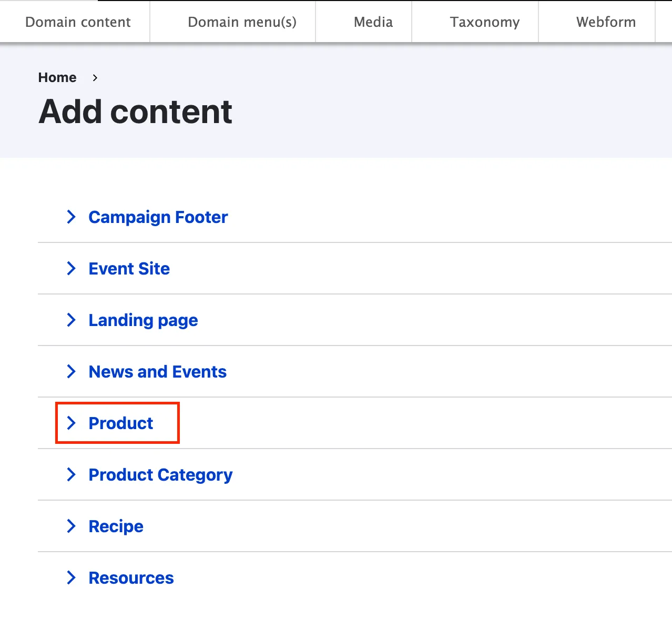The width and height of the screenshot is (672, 630).
Task: Select the Product Category text link
Action: click(160, 475)
